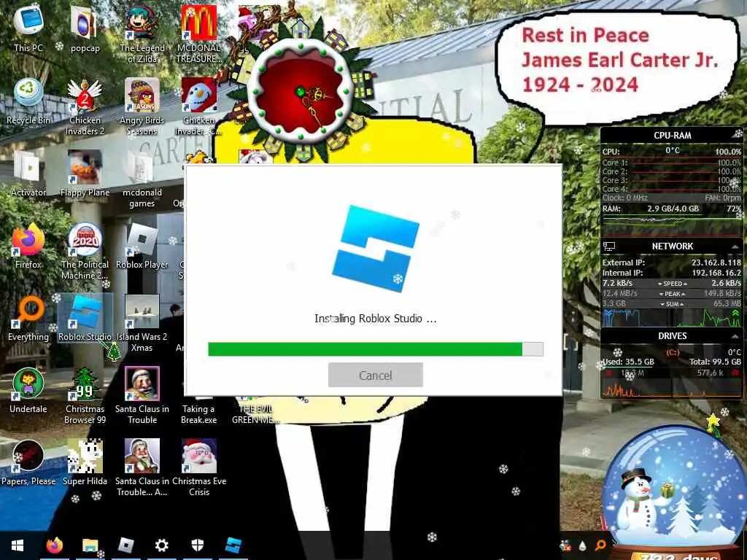Image resolution: width=747 pixels, height=560 pixels.
Task: Click the RAM 2.9 GB/4.0 GB reading
Action: click(673, 209)
